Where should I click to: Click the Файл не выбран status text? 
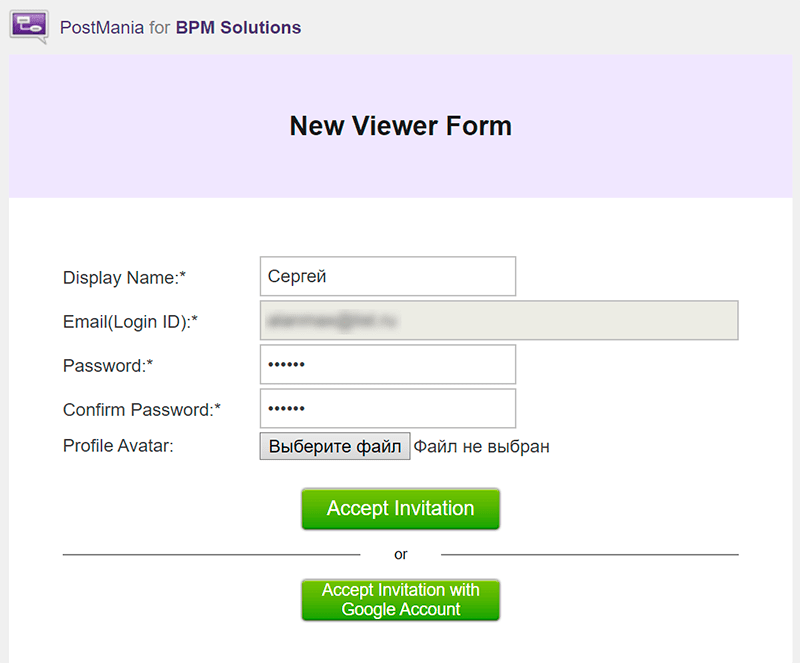point(482,446)
